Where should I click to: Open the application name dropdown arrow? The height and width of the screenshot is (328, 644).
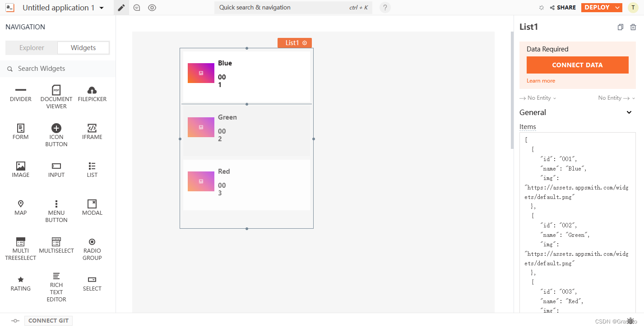pos(102,8)
